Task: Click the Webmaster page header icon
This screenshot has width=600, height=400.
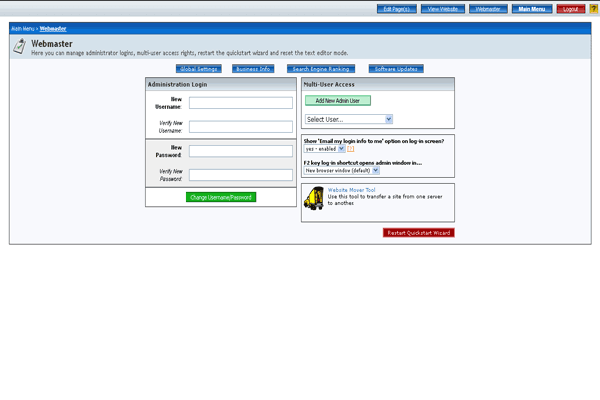Action: (19, 47)
